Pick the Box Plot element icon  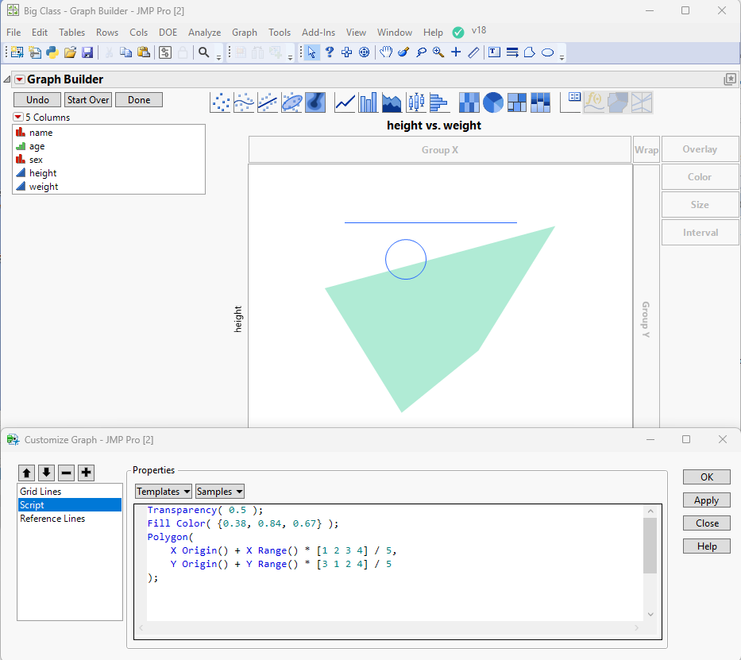point(416,102)
